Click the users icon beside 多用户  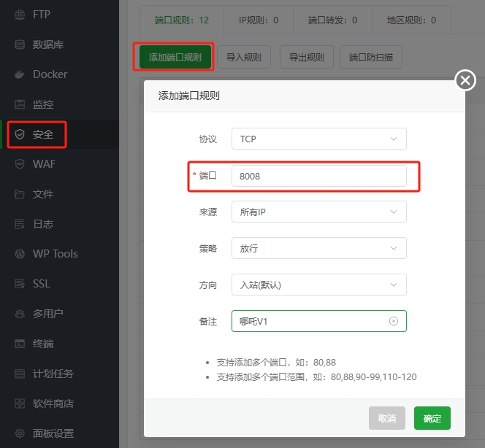point(20,314)
